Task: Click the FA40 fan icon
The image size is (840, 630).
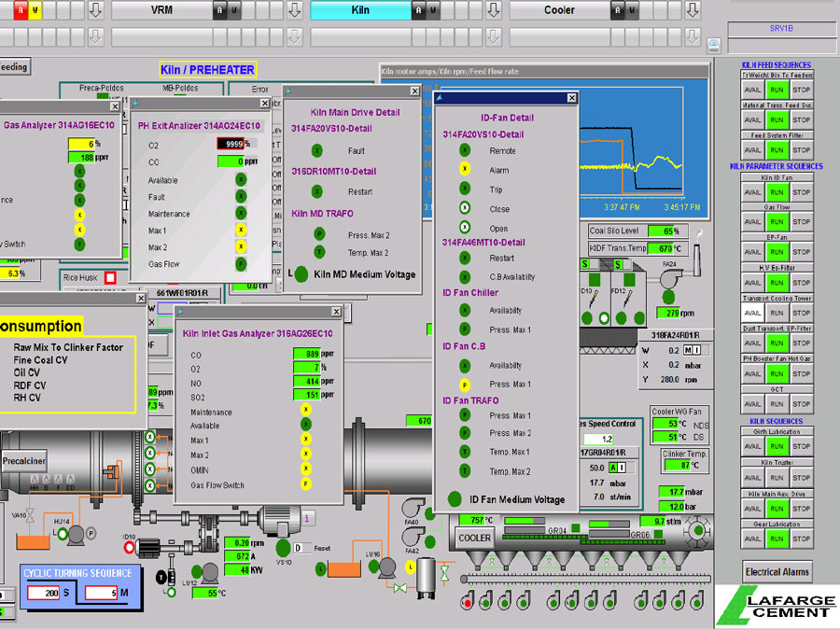Action: tap(410, 507)
